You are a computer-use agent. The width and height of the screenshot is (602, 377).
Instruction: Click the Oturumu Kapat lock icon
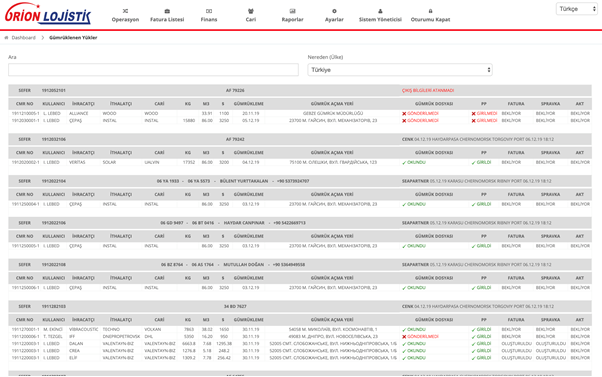click(430, 11)
